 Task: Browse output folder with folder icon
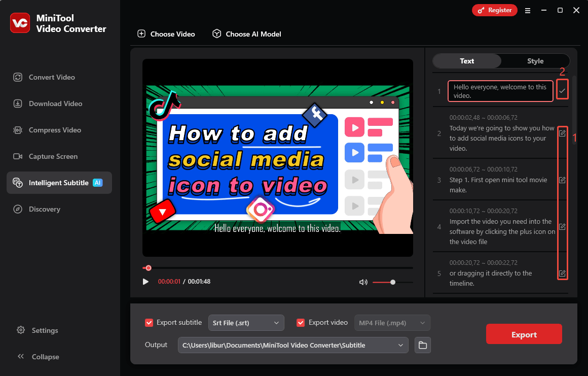pos(423,345)
